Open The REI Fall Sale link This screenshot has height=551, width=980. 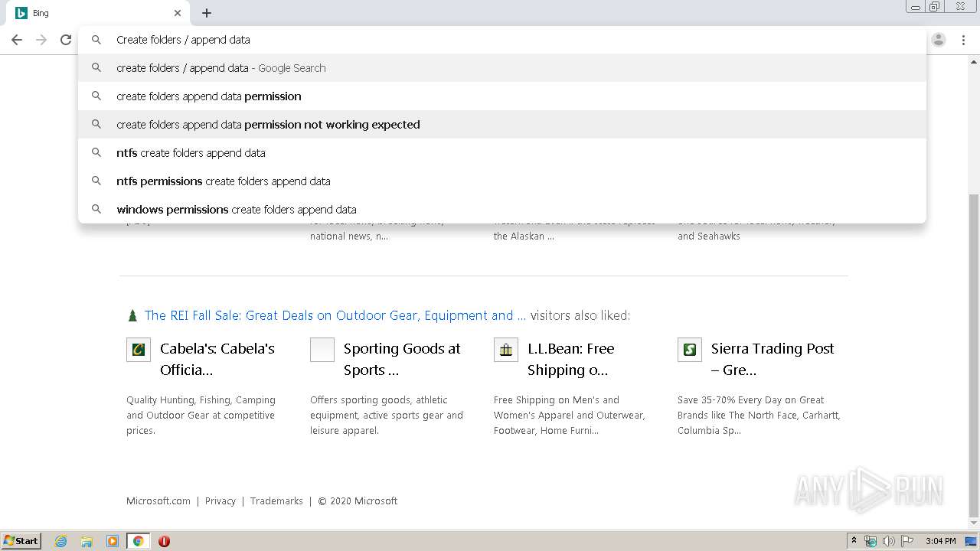(335, 315)
